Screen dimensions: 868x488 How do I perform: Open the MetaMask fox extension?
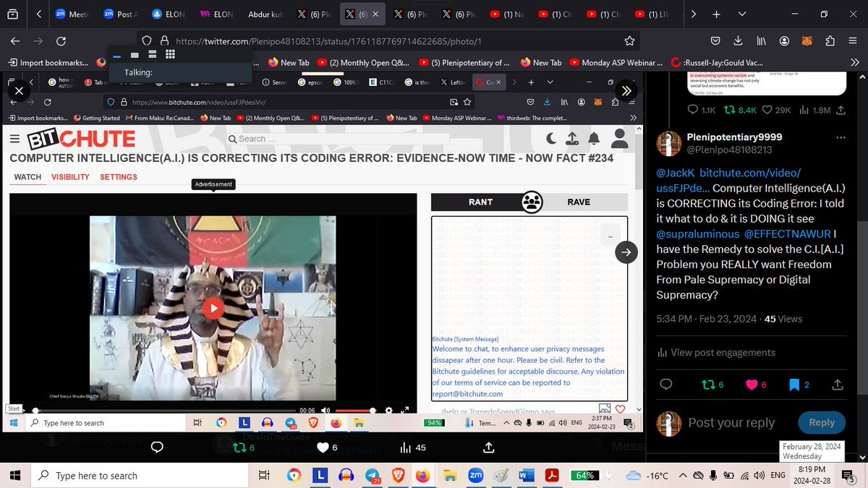tap(807, 41)
